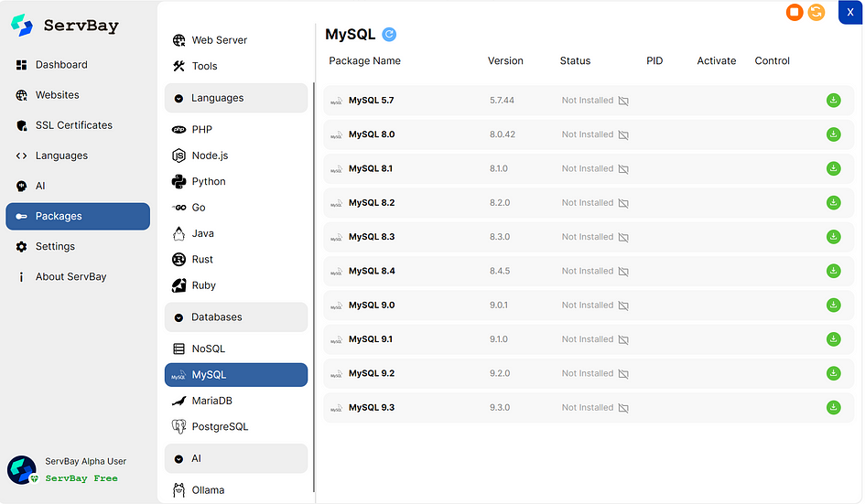This screenshot has width=865, height=504.
Task: Install MySQL 8.2 using the green icon
Action: click(833, 203)
